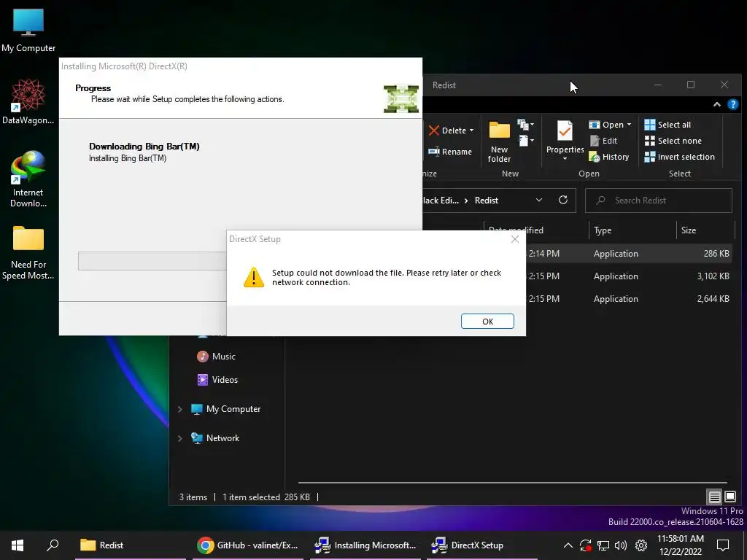Click DirectX install progress bar

pyautogui.click(x=152, y=261)
